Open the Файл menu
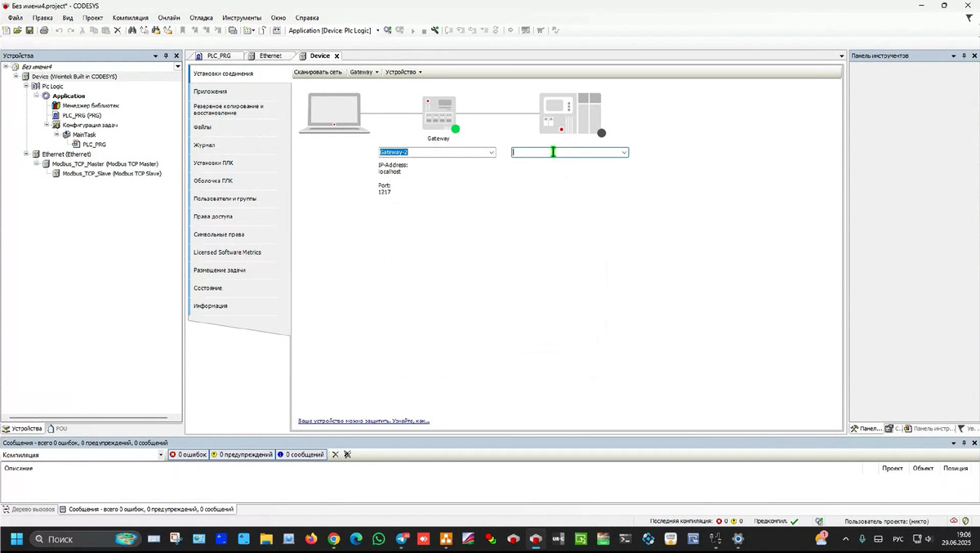980x553 pixels. 15,17
